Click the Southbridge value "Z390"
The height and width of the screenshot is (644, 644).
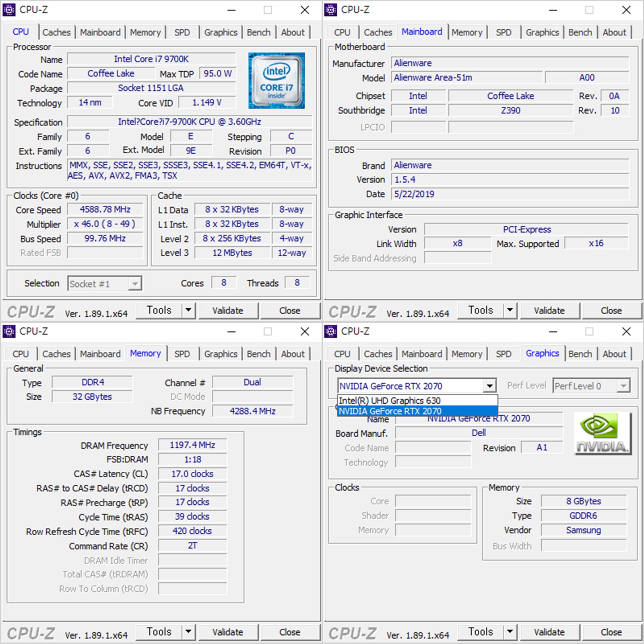click(x=511, y=111)
